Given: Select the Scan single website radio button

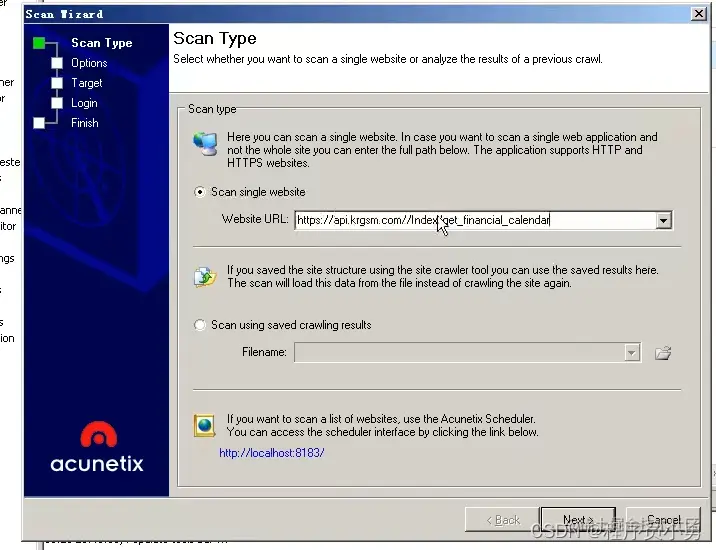Looking at the screenshot, I should pos(200,192).
